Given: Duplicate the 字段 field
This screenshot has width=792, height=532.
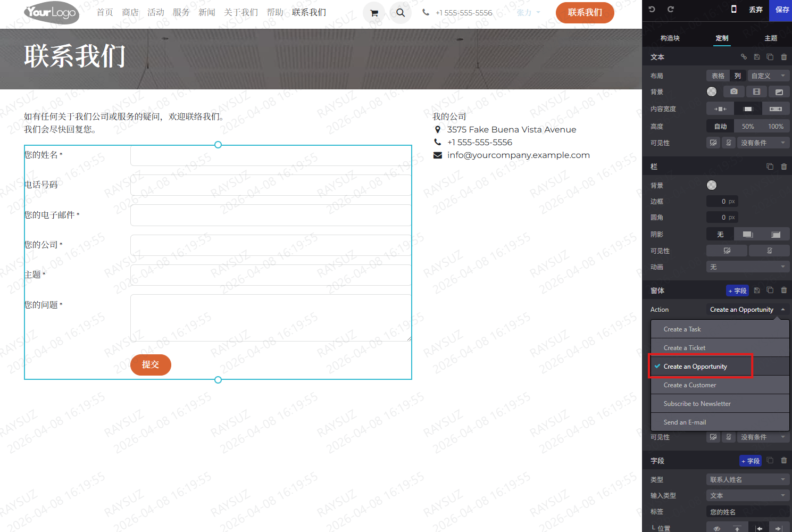Looking at the screenshot, I should click(770, 461).
